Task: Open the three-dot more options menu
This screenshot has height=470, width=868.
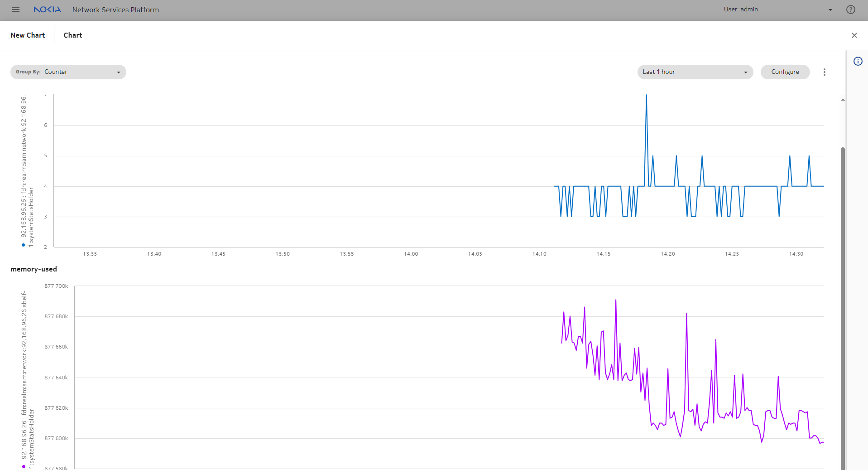Action: [824, 72]
